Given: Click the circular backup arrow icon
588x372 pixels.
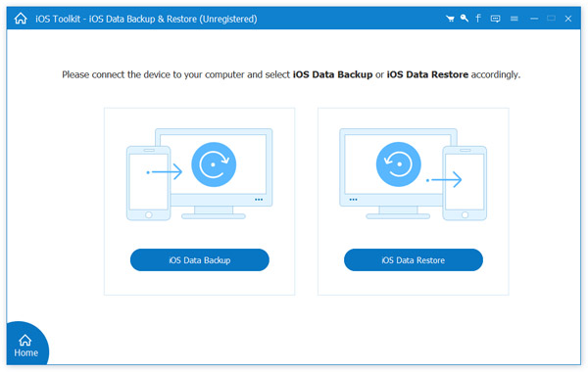Looking at the screenshot, I should (x=214, y=164).
